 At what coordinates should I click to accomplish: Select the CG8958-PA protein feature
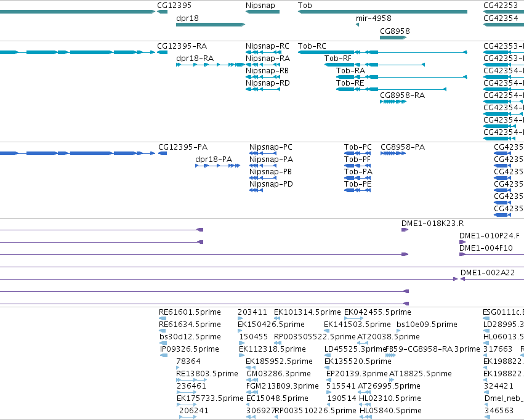393,153
